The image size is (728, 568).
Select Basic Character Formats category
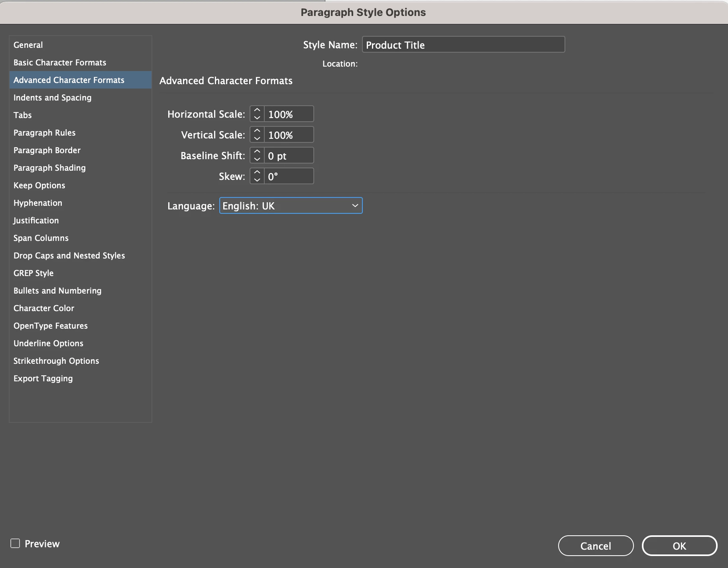tap(80, 63)
